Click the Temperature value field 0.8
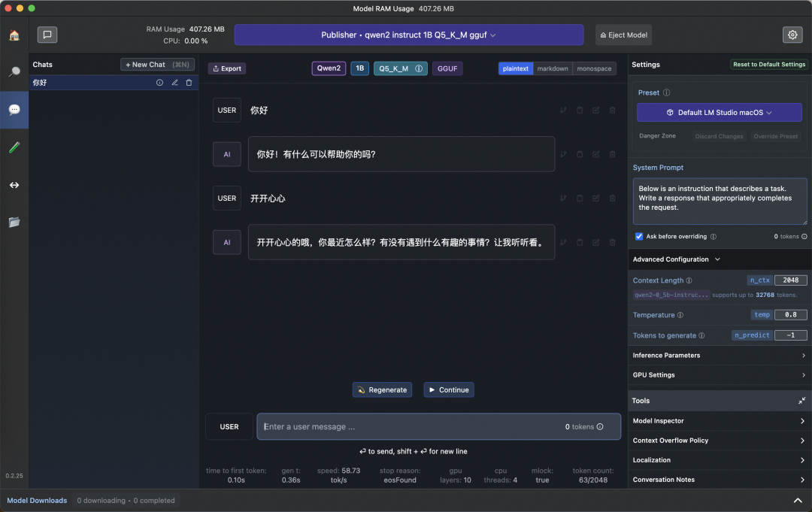The width and height of the screenshot is (812, 512). 790,315
